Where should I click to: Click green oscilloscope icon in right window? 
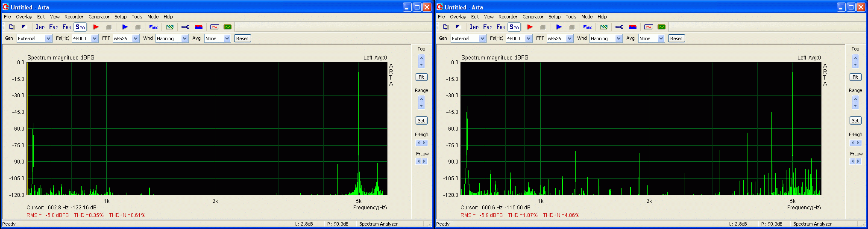click(x=662, y=27)
